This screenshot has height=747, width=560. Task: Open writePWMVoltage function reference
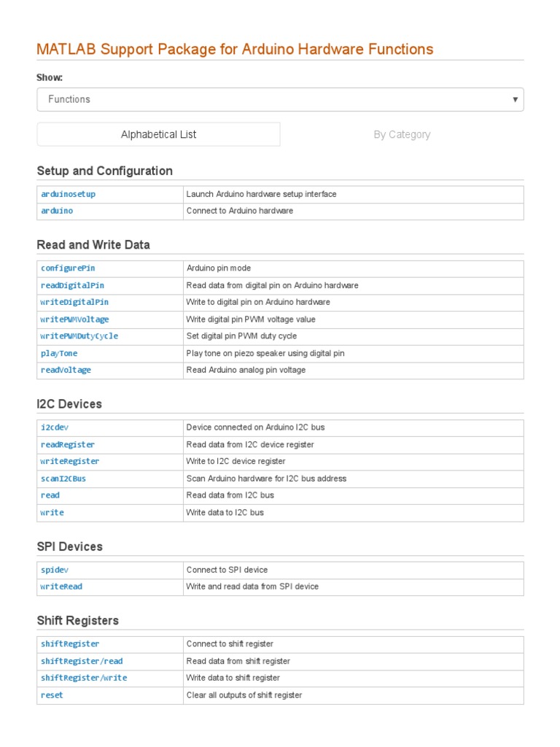(x=75, y=320)
